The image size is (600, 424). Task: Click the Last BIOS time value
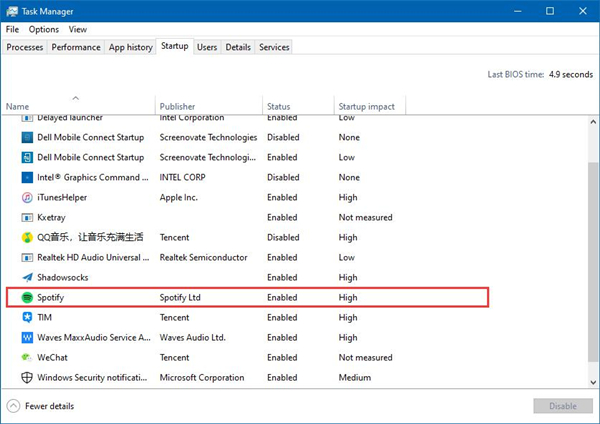click(571, 74)
